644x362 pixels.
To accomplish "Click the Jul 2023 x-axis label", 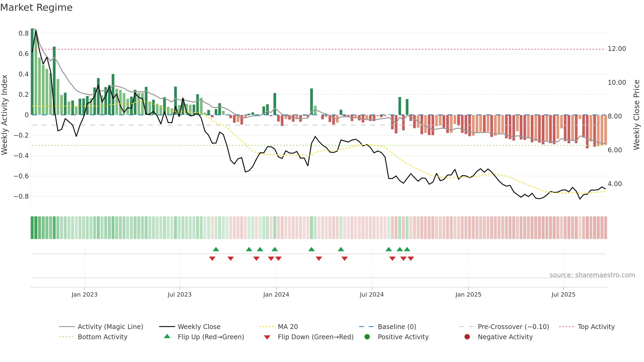I will (x=180, y=294).
